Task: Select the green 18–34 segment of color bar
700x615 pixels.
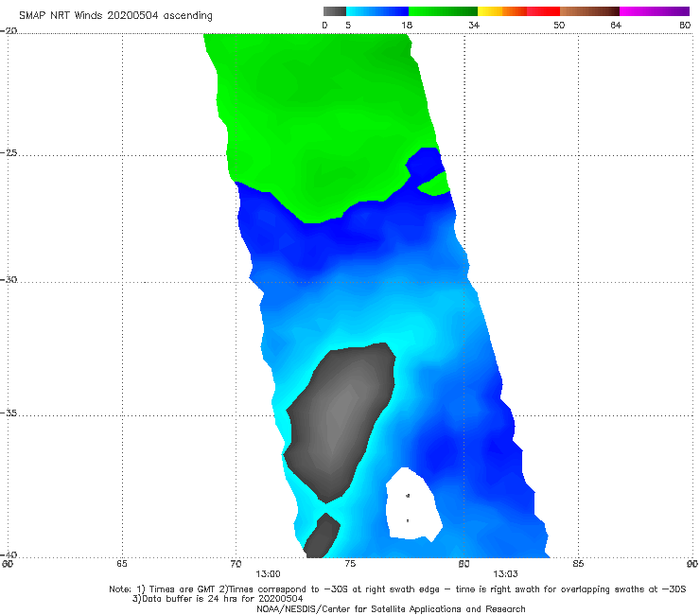Action: click(x=443, y=11)
